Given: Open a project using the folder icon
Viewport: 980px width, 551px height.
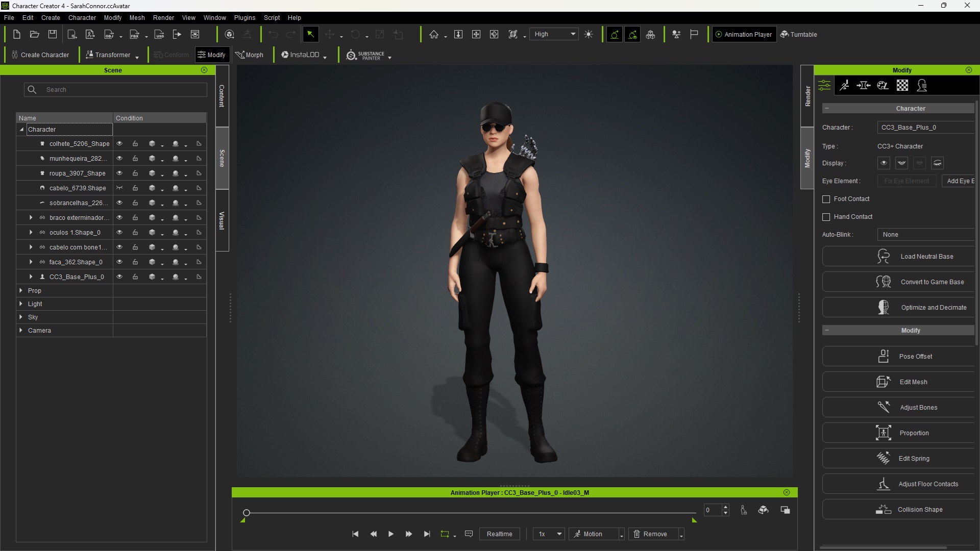Looking at the screenshot, I should coord(34,34).
